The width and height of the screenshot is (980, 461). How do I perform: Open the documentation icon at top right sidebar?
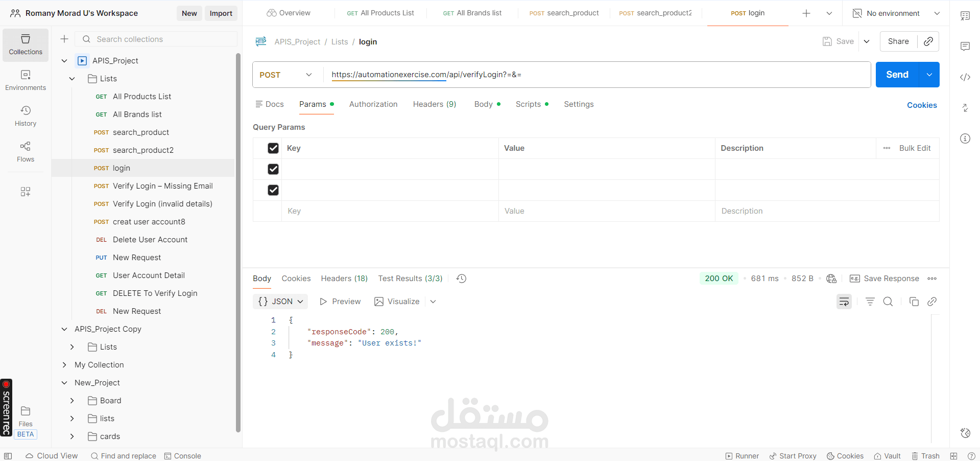pos(965,16)
